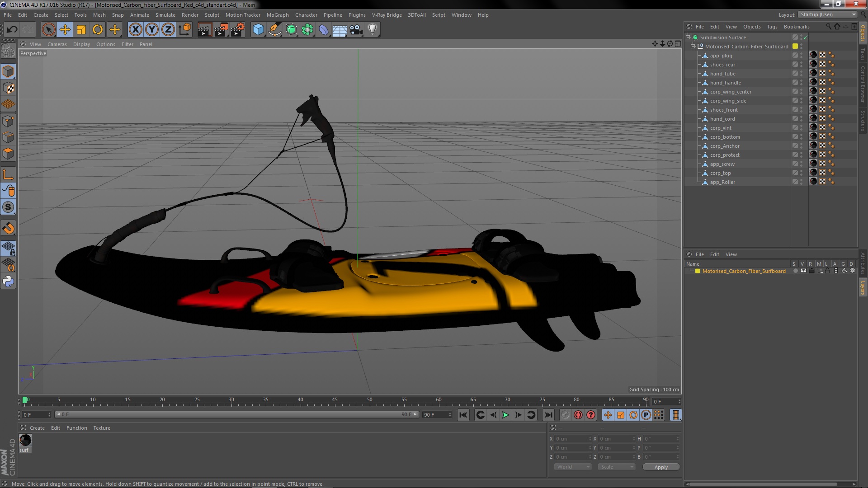Open the Sculpt menu
The width and height of the screenshot is (868, 488).
pyautogui.click(x=212, y=15)
